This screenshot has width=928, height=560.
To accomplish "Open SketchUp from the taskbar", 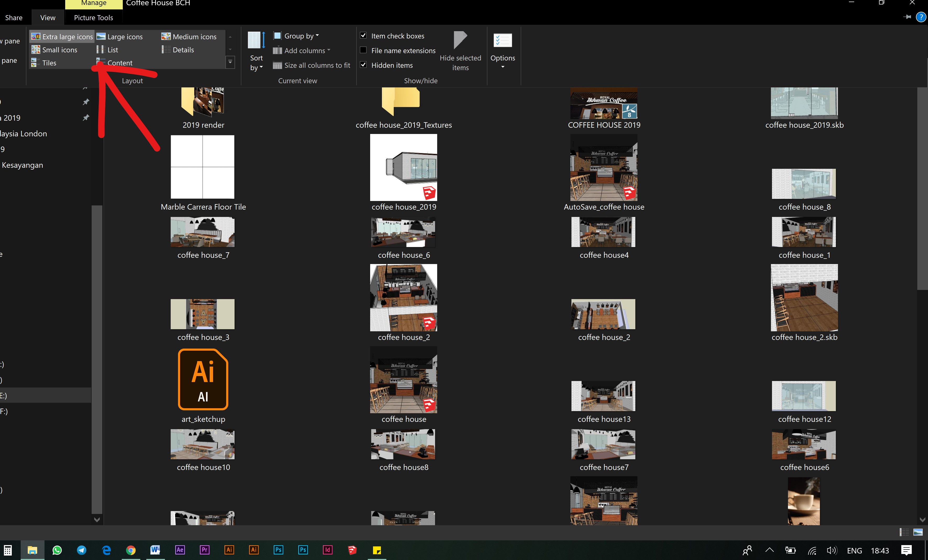I will (352, 550).
